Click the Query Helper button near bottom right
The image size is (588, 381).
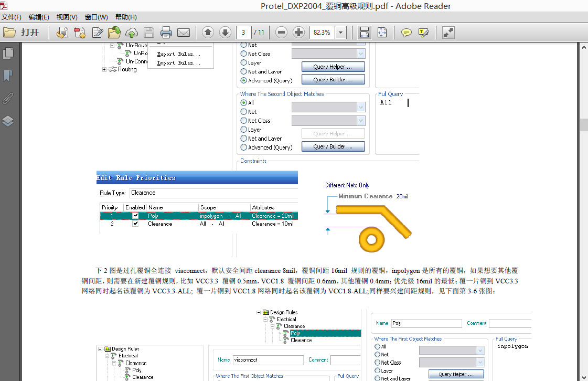coord(456,374)
